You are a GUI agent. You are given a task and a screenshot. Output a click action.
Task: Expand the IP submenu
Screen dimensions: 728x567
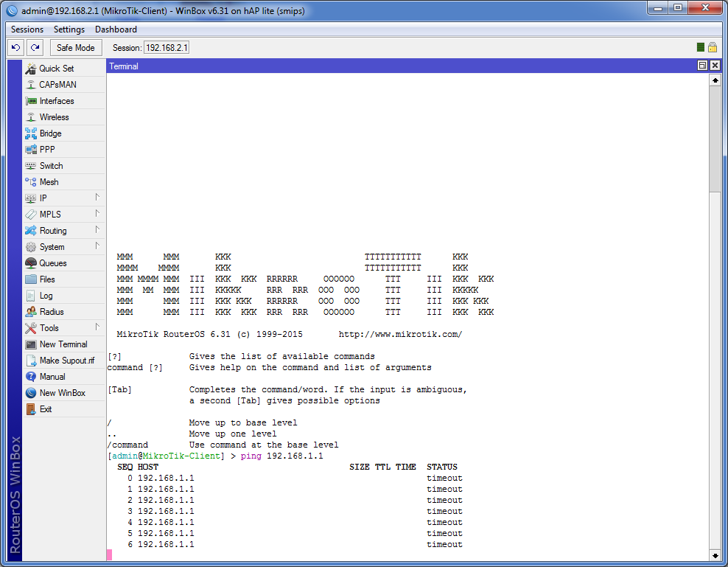[97, 198]
